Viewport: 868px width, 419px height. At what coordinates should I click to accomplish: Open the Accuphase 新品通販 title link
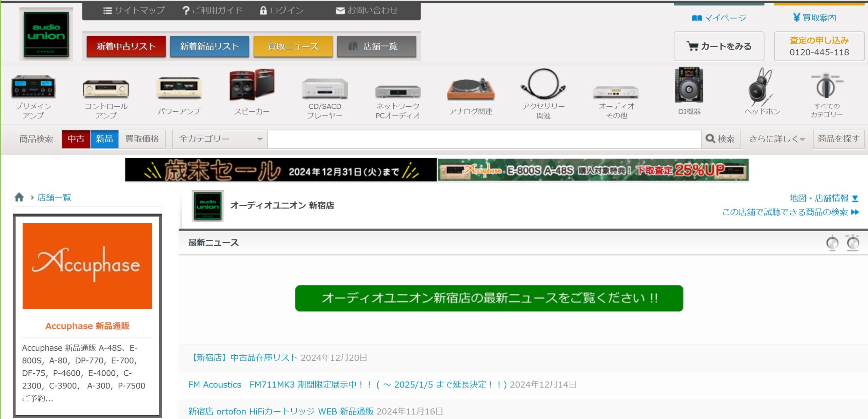87,326
